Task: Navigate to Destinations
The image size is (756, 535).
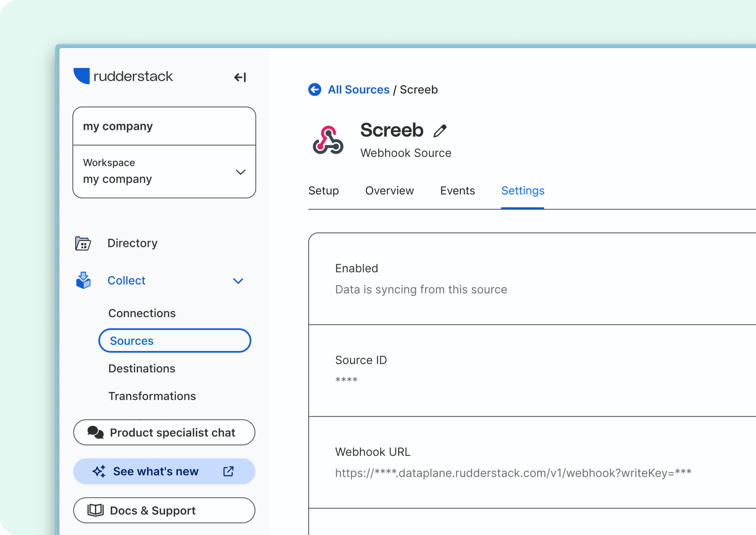Action: point(142,368)
